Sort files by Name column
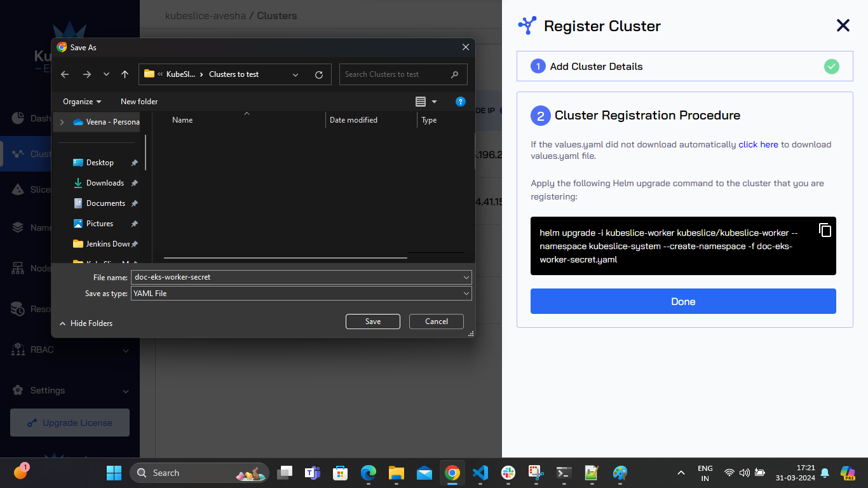Screen dimensions: 868x488 pos(182,120)
